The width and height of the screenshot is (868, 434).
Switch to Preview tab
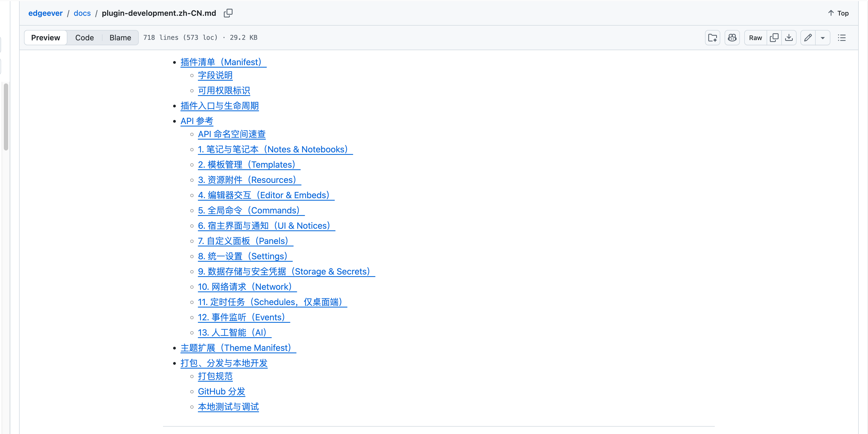click(x=46, y=38)
